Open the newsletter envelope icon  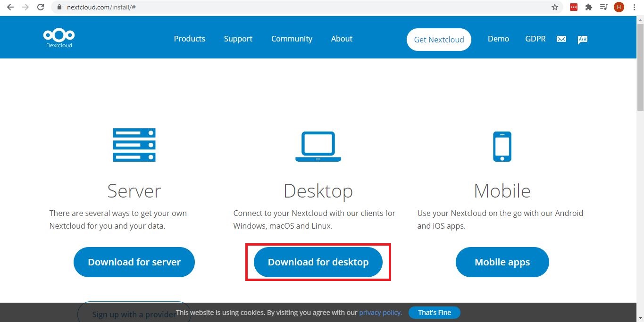561,39
